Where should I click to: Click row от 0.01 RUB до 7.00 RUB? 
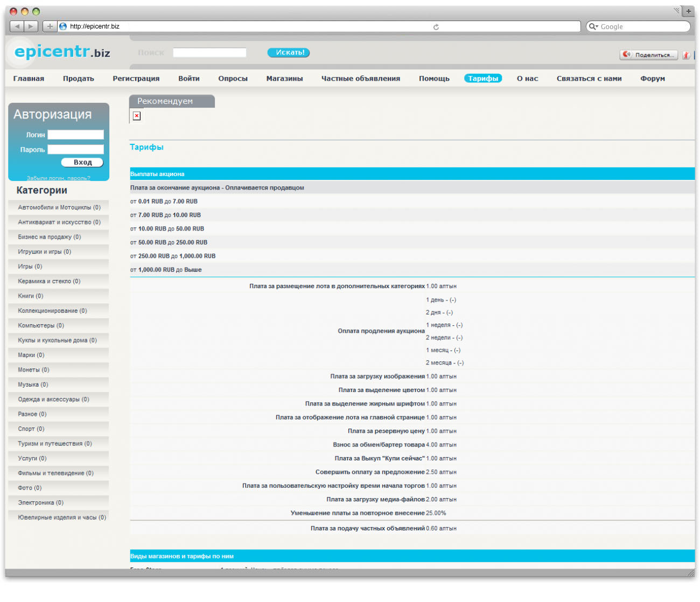(412, 201)
